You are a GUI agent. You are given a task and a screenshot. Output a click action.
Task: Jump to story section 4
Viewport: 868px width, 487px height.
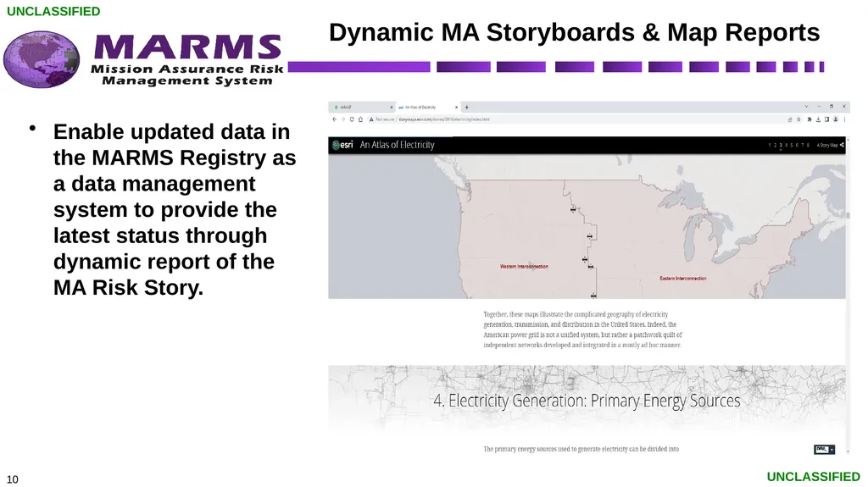click(x=786, y=145)
